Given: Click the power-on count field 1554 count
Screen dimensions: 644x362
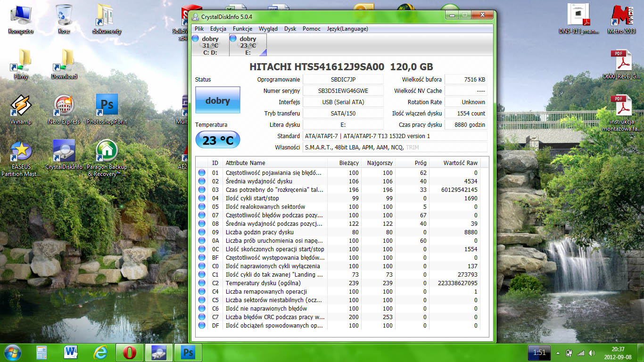Looking at the screenshot, I should click(x=466, y=114).
